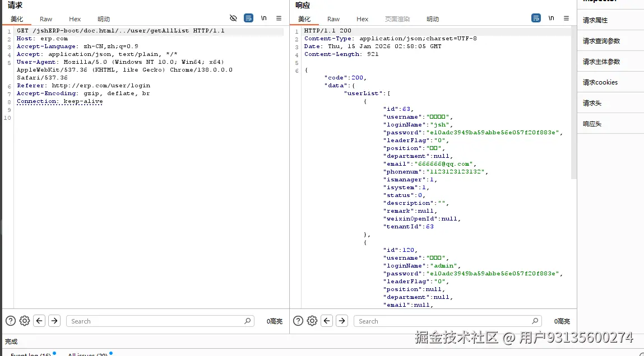Expand 响应头 section in Inspector
The height and width of the screenshot is (356, 644).
pos(610,124)
